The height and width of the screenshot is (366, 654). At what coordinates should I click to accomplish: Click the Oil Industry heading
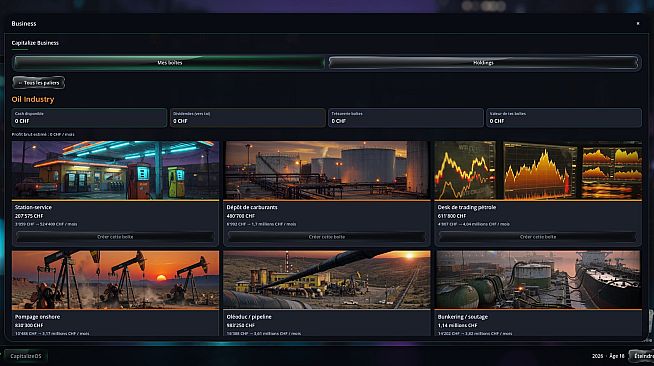[33, 99]
